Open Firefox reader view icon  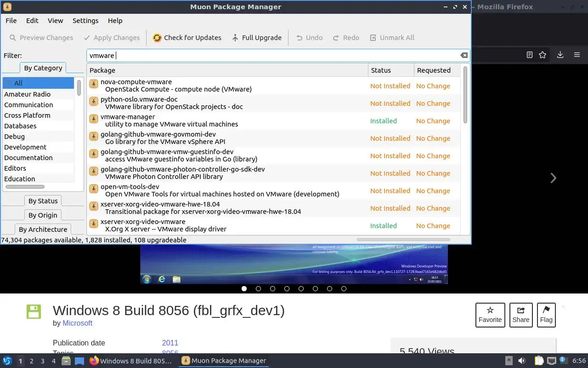click(529, 55)
